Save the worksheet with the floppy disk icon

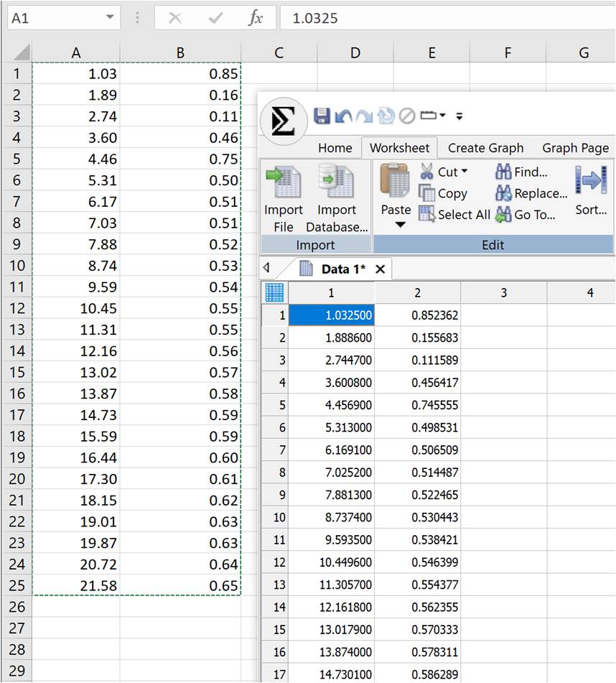pos(322,116)
